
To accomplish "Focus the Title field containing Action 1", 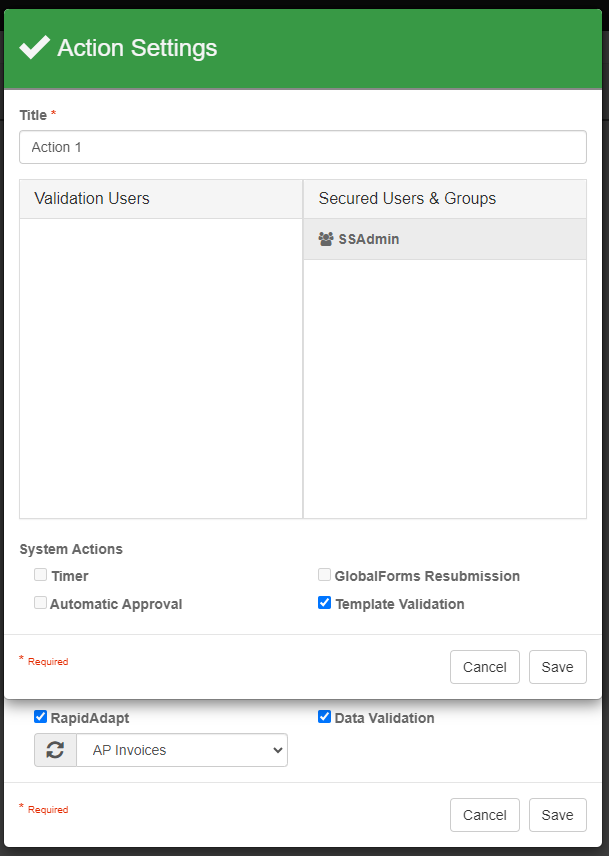I will [303, 147].
